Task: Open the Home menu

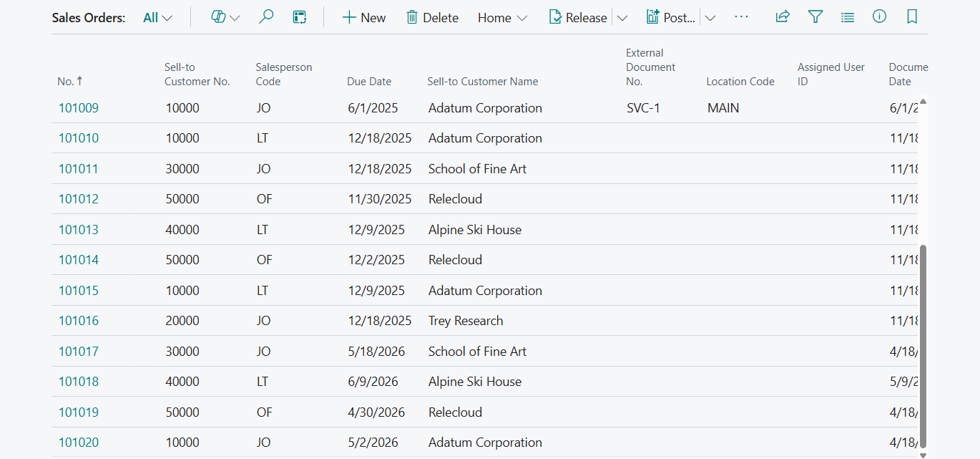Action: coord(501,16)
